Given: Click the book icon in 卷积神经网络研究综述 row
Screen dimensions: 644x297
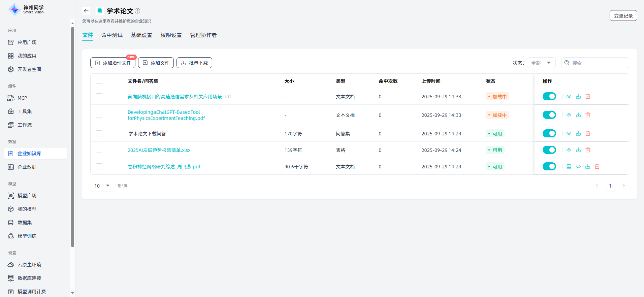Looking at the screenshot, I should click(569, 166).
